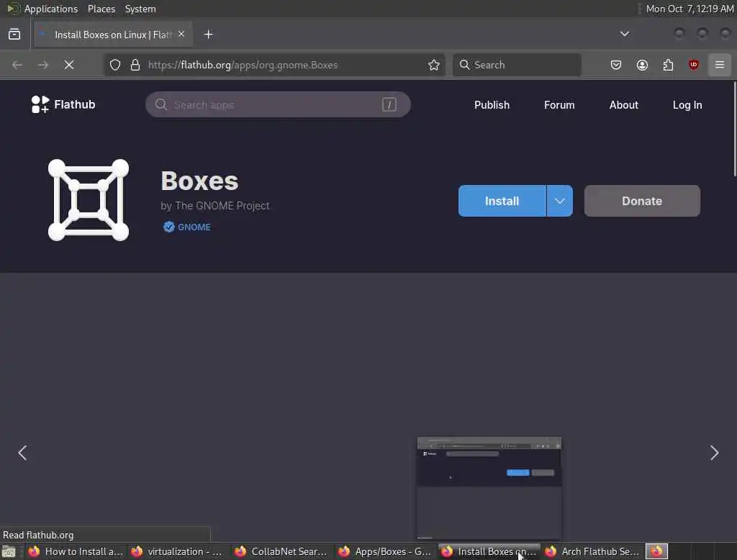Open Firefox account icon
This screenshot has height=560, width=737.
(x=642, y=65)
